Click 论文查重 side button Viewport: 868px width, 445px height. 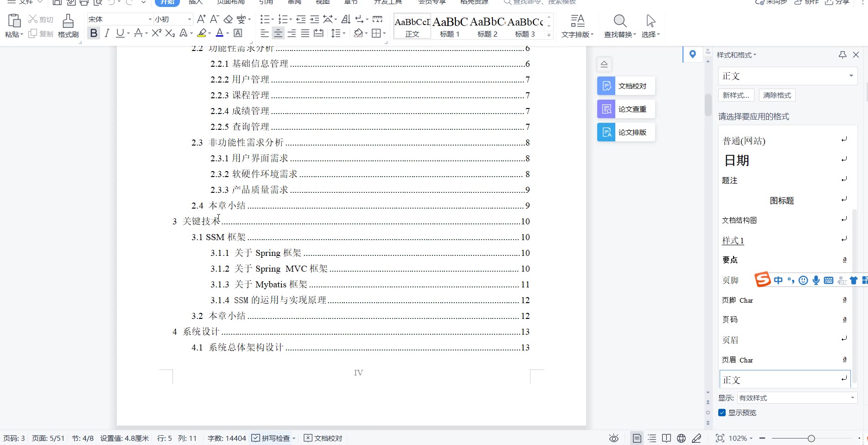[626, 109]
